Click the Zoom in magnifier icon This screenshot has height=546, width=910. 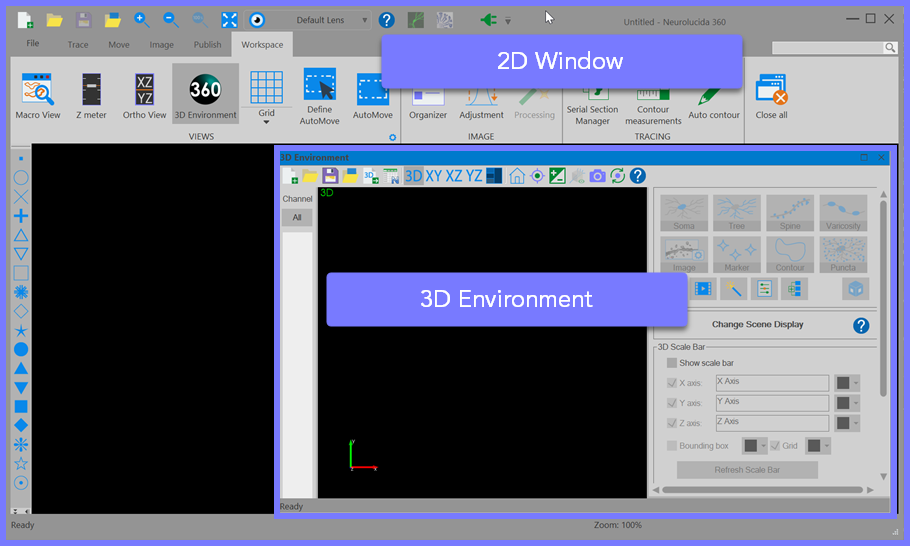pyautogui.click(x=142, y=20)
